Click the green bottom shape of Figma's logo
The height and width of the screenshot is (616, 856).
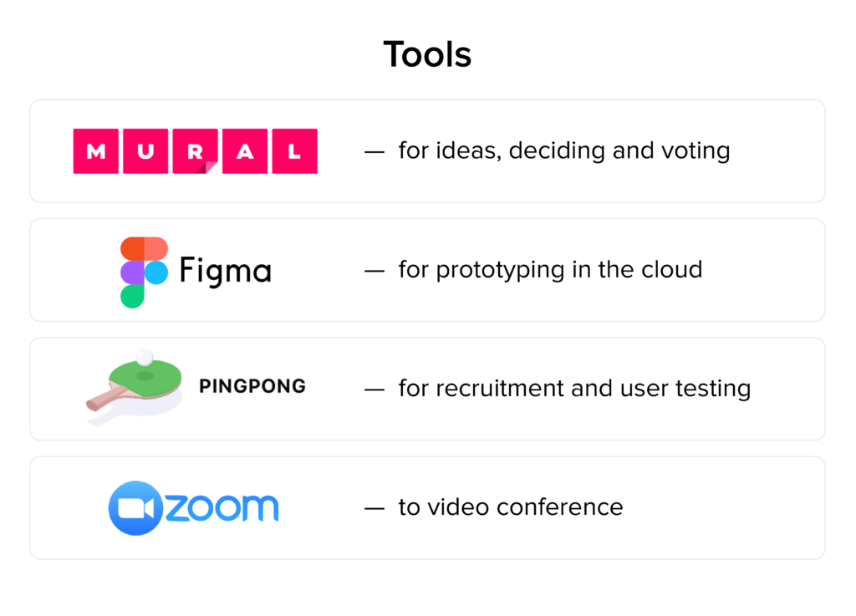pos(132,297)
